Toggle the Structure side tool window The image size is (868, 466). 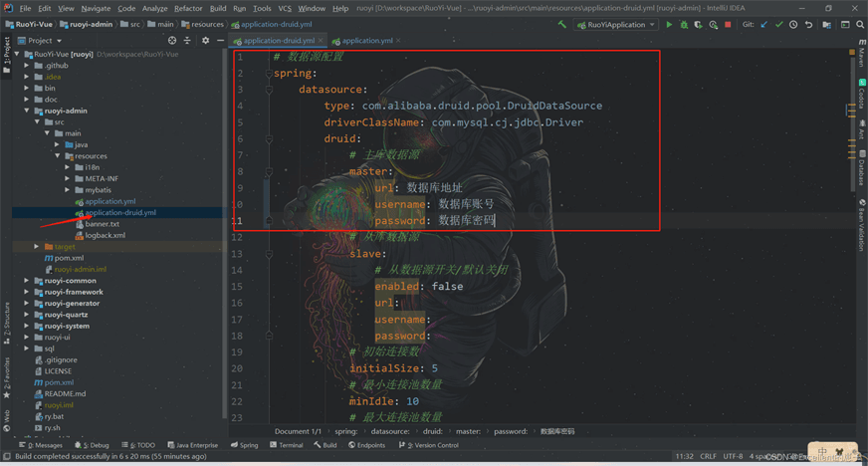(7, 323)
